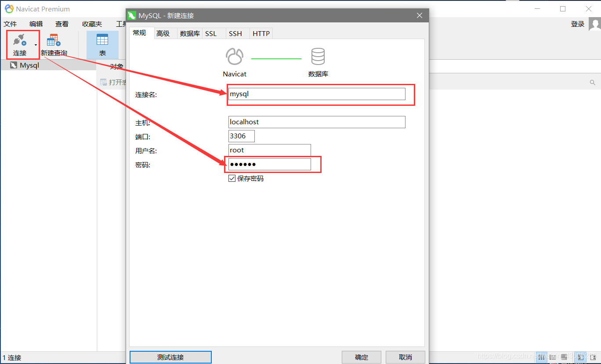
Task: Uncheck the 保存密码 checkbox
Action: (x=232, y=178)
